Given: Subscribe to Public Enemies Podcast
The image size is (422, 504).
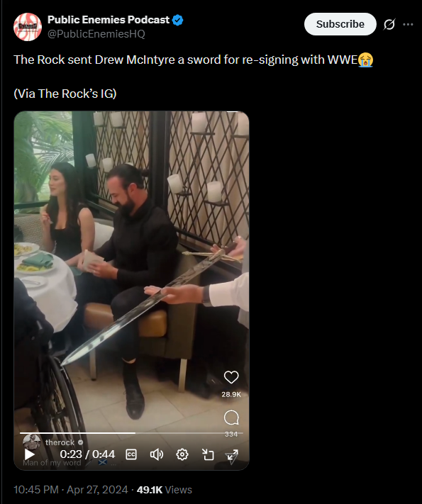Looking at the screenshot, I should [x=340, y=24].
